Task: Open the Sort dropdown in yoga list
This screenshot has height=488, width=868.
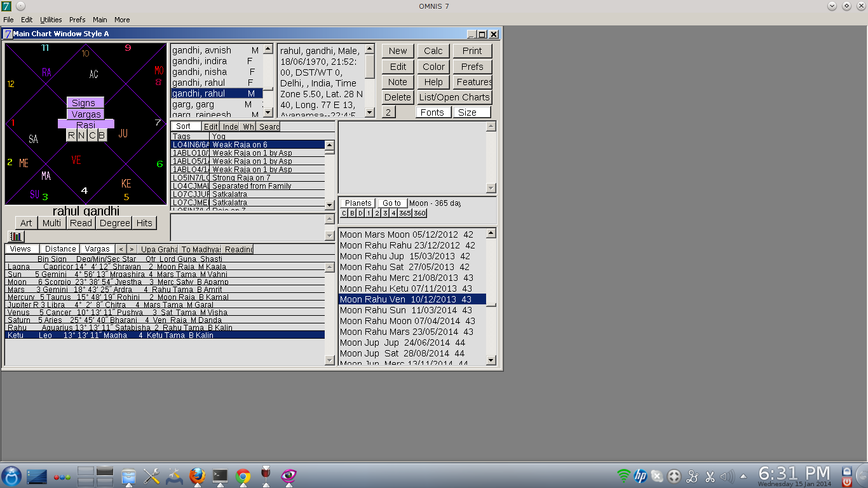Action: [186, 126]
